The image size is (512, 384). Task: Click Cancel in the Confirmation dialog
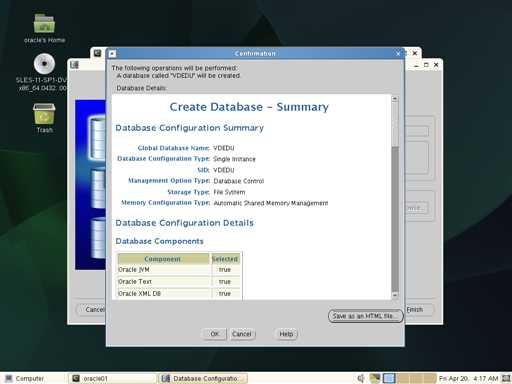coord(241,334)
